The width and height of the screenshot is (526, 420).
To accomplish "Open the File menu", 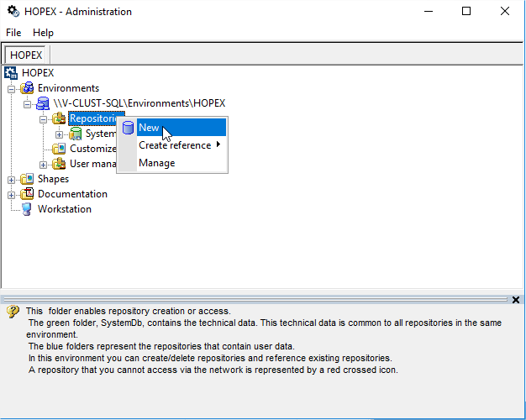I will click(x=13, y=33).
